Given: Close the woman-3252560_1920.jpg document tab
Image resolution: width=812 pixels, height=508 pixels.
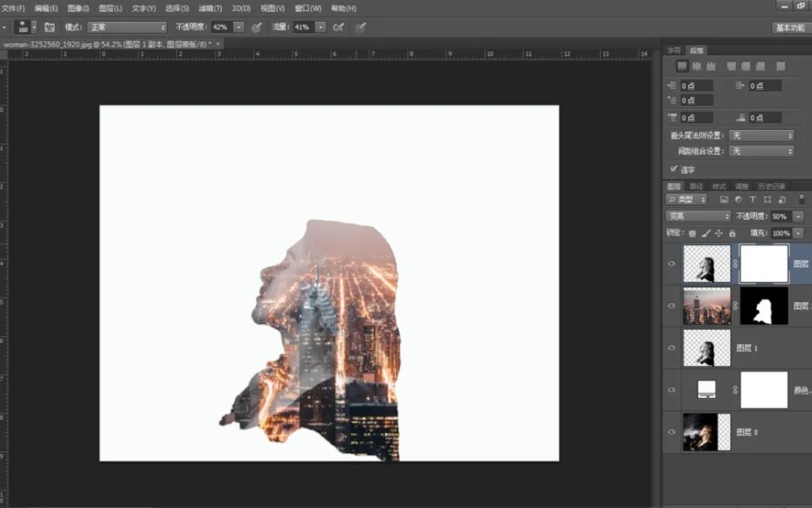Looking at the screenshot, I should pyautogui.click(x=218, y=44).
